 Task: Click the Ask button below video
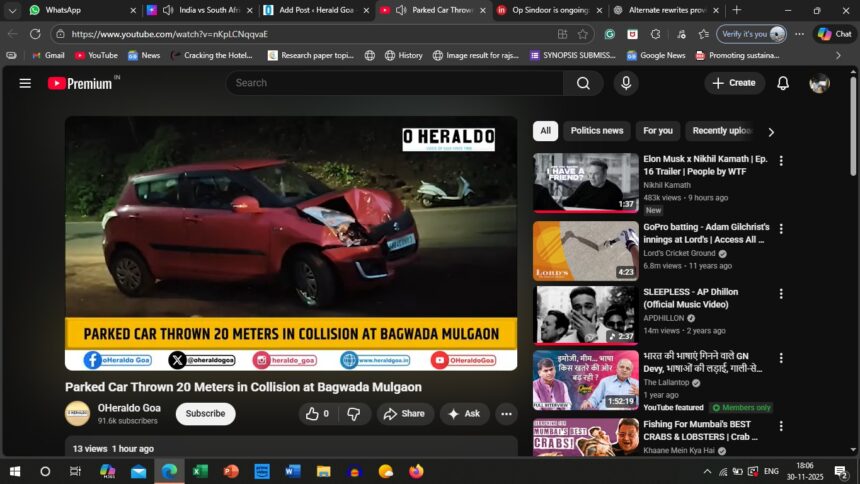[x=465, y=414]
